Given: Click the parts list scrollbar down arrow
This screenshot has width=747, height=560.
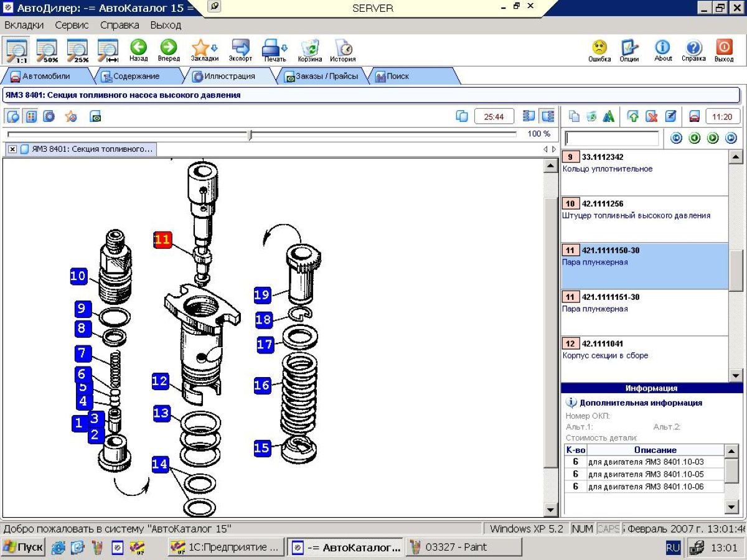Looking at the screenshot, I should pyautogui.click(x=735, y=375).
